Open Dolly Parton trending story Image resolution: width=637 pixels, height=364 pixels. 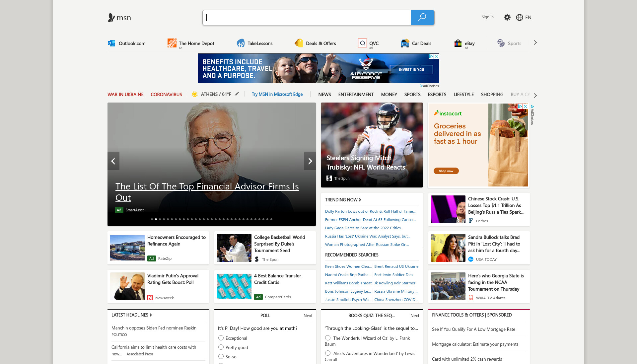370,211
